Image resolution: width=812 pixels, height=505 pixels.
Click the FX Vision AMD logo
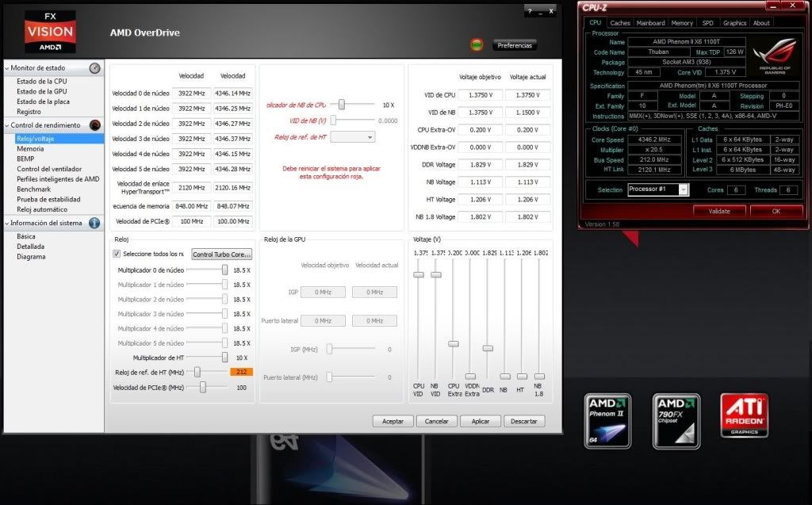pyautogui.click(x=50, y=32)
